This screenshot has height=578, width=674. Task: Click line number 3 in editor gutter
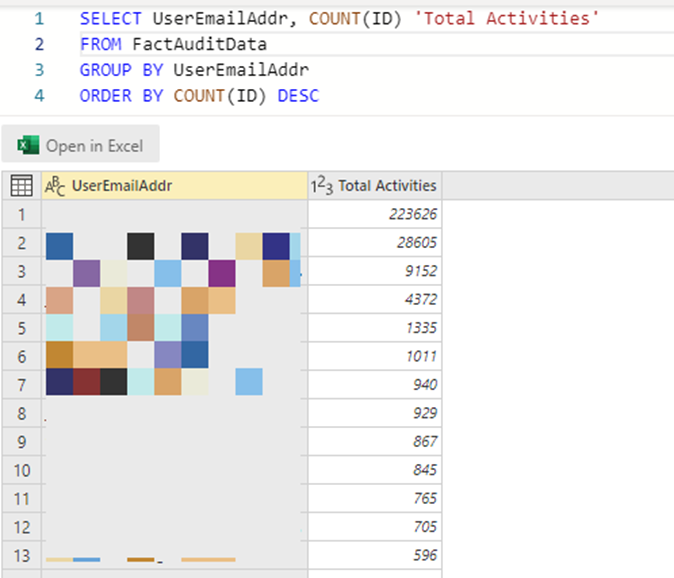tap(39, 70)
